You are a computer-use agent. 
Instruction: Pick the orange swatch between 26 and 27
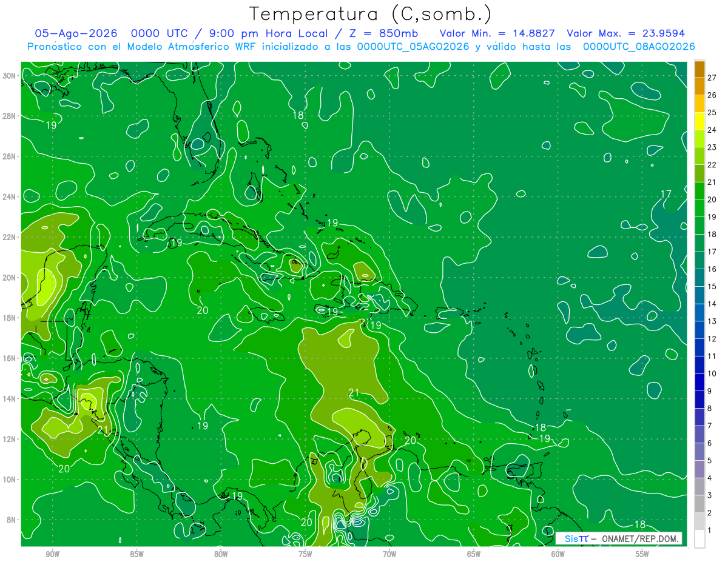pyautogui.click(x=699, y=86)
